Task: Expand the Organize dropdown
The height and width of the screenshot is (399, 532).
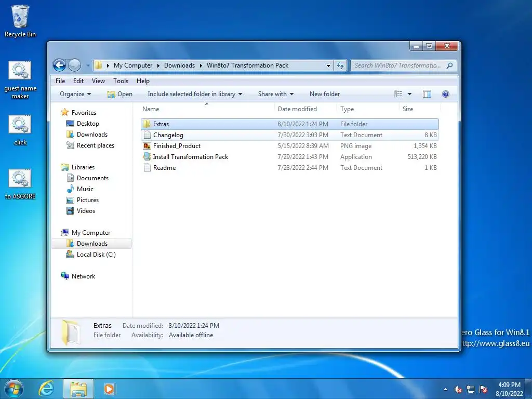Action: [75, 94]
